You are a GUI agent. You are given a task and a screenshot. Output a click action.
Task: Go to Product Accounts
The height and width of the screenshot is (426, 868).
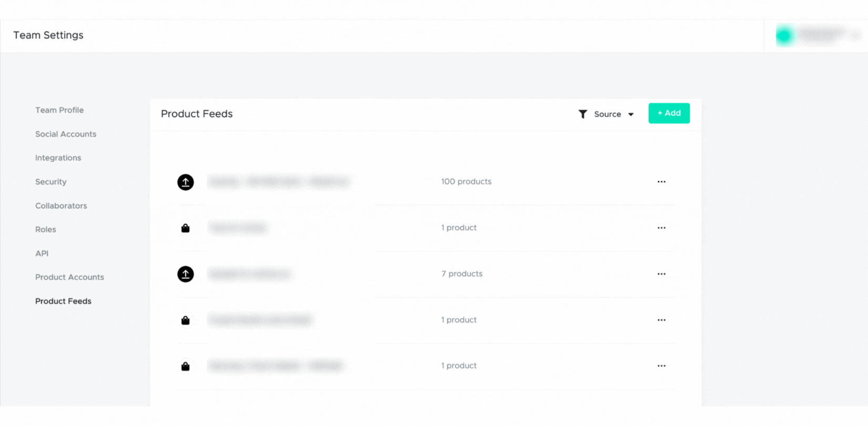point(69,277)
